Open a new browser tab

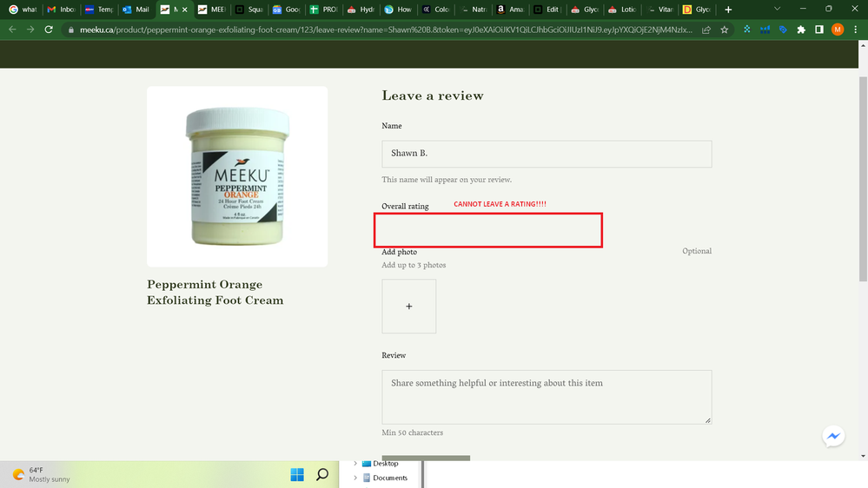tap(728, 9)
